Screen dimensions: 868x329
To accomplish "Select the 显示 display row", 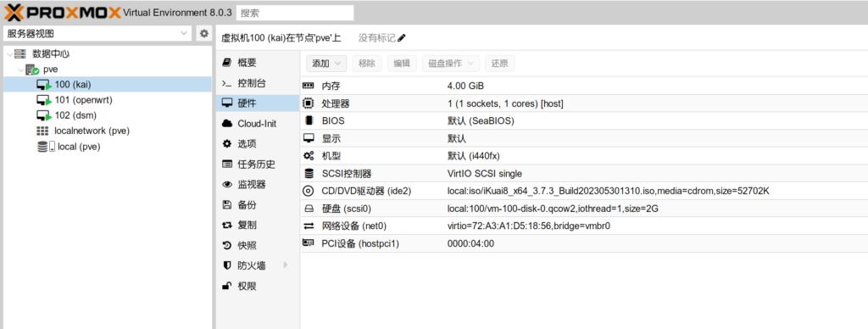I will [584, 138].
